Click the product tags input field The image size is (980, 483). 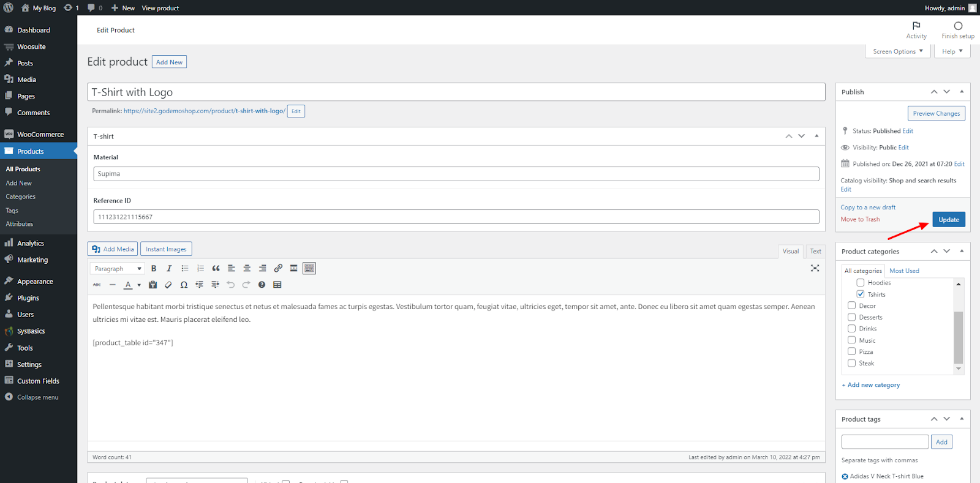pyautogui.click(x=885, y=442)
